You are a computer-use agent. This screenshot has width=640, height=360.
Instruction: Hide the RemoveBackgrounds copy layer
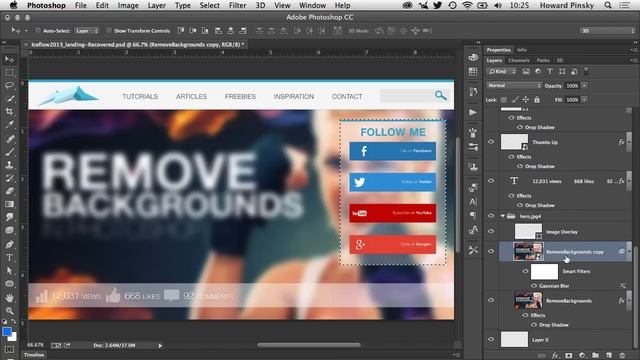point(491,251)
